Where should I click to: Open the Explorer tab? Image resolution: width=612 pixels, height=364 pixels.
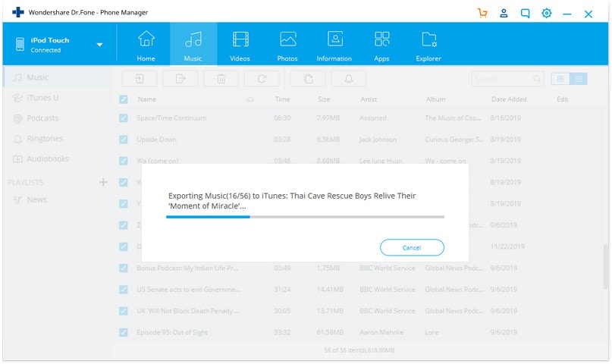[428, 45]
